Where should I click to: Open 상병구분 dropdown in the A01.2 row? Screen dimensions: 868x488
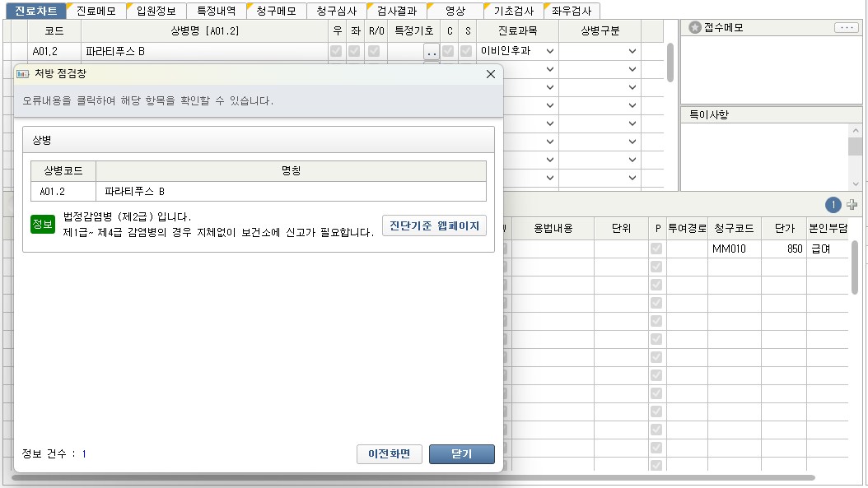coord(632,51)
